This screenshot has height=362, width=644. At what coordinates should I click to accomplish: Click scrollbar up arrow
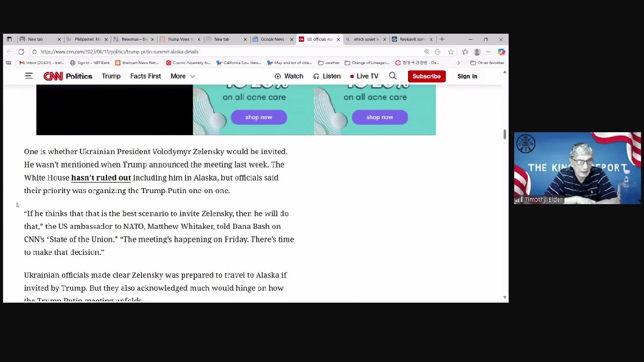pos(505,72)
